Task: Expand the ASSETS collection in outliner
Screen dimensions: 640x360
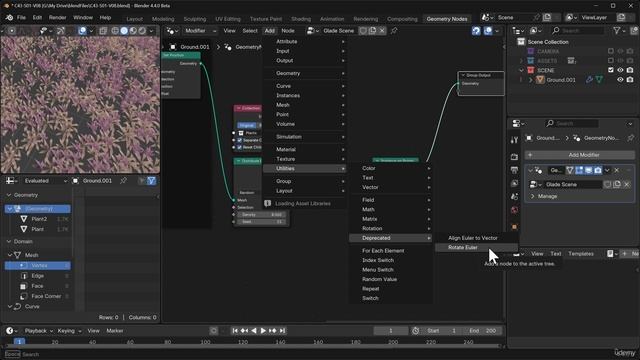Action: point(521,60)
